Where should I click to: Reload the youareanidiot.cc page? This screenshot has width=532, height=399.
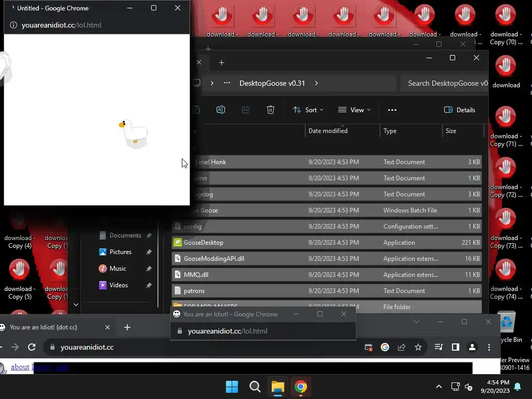(x=32, y=347)
